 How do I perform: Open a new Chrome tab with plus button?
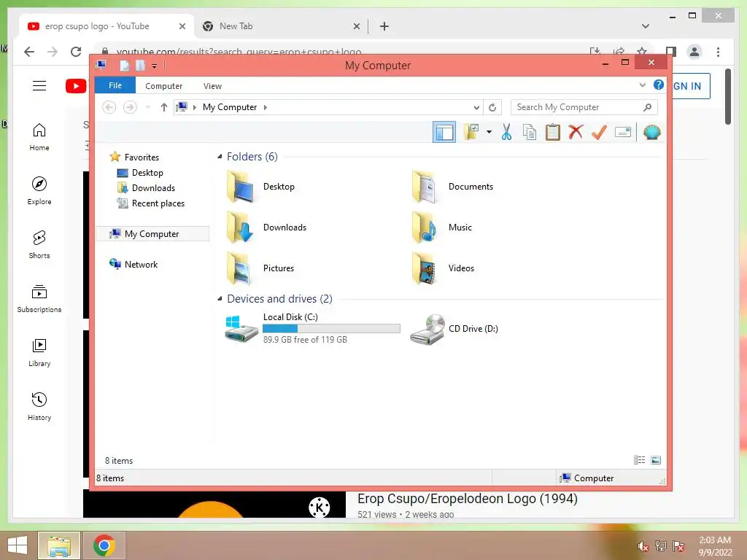(384, 26)
